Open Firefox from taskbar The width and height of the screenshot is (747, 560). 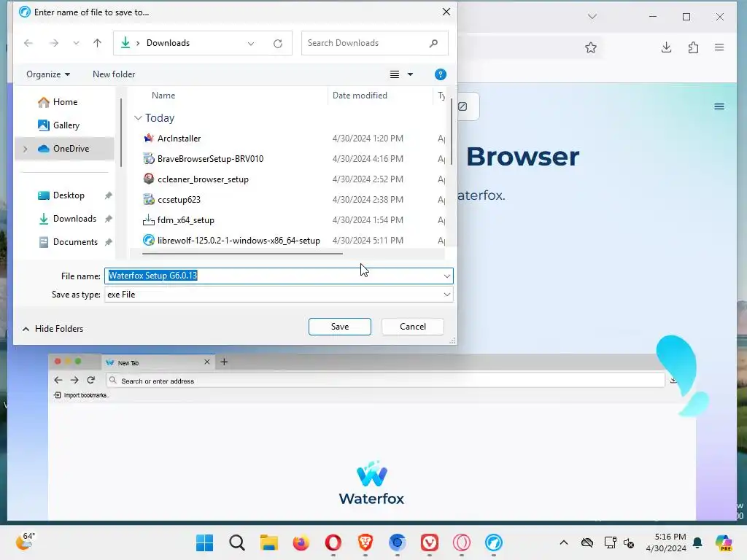point(301,542)
